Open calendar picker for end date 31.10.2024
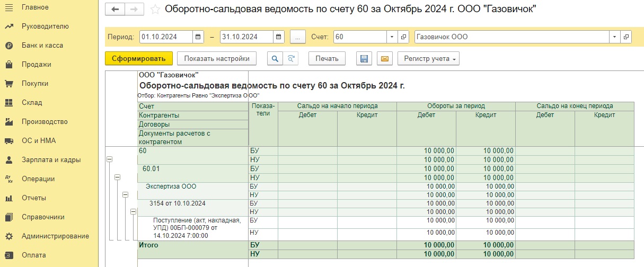 [279, 37]
